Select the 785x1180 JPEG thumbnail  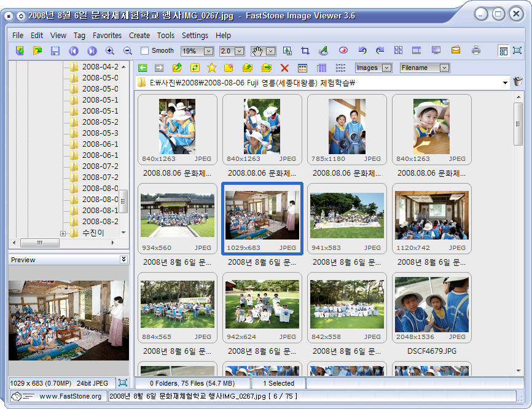346,130
